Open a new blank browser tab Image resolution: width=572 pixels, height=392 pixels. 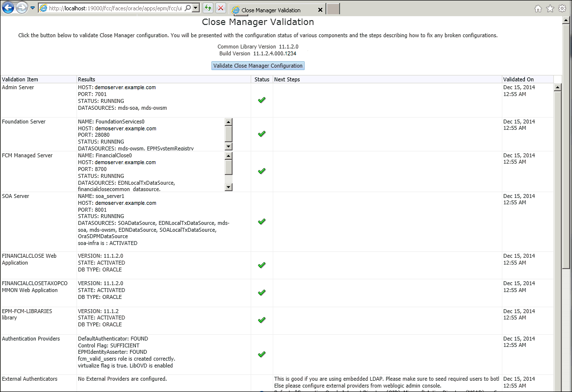(333, 9)
